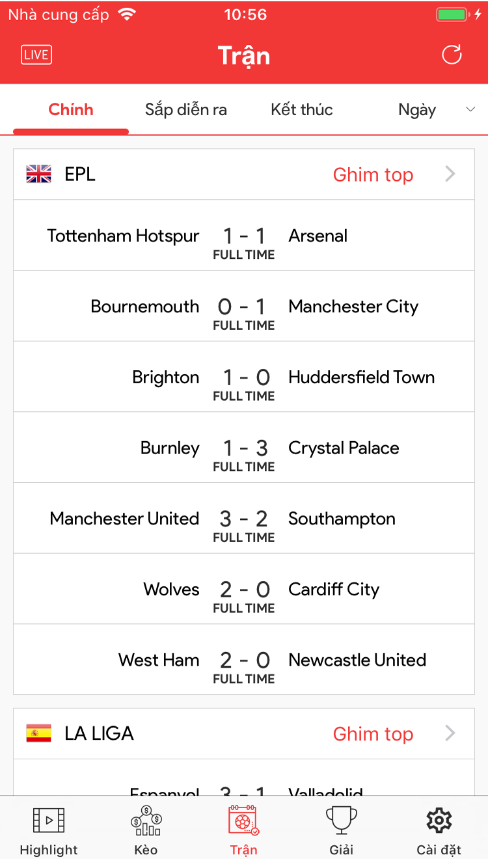Refresh the match list
Screen dimensions: 488x868
tap(452, 55)
